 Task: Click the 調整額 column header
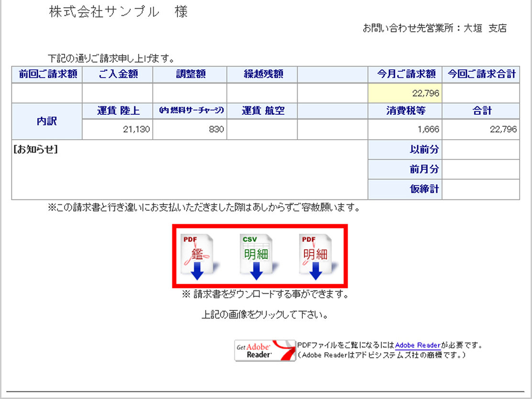point(189,74)
